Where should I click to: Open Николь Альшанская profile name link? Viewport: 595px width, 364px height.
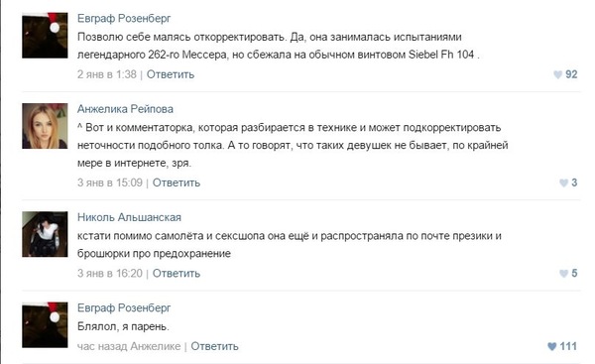point(129,217)
